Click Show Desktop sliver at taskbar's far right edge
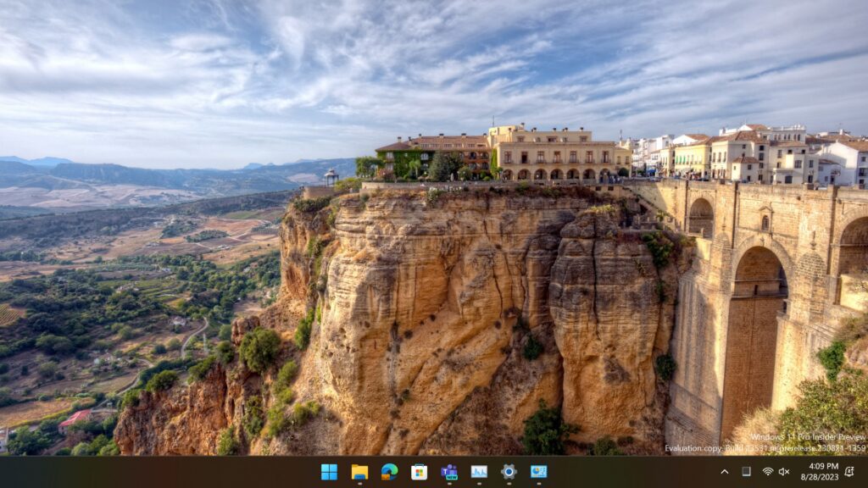The width and height of the screenshot is (868, 488). [x=865, y=472]
